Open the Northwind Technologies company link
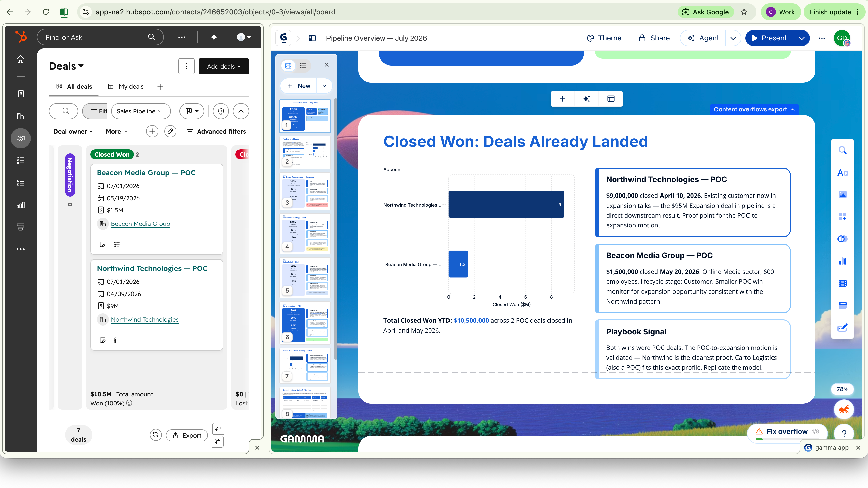868x488 pixels. tap(144, 320)
